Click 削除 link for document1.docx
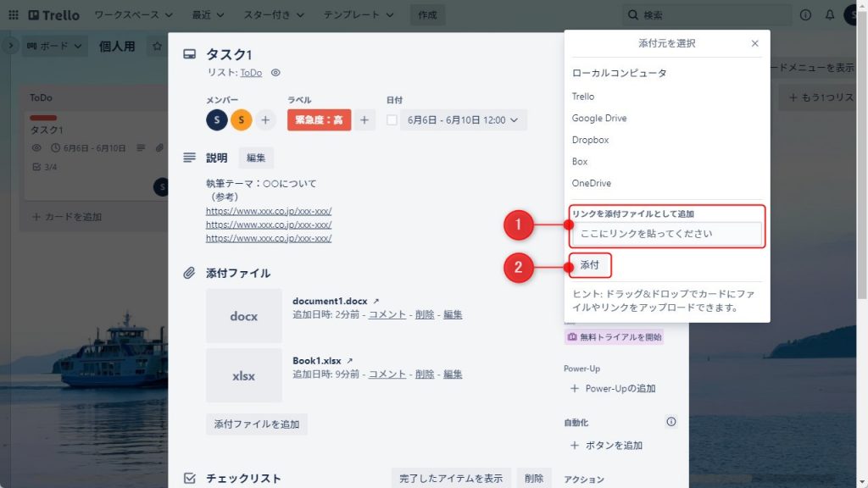 (x=425, y=314)
